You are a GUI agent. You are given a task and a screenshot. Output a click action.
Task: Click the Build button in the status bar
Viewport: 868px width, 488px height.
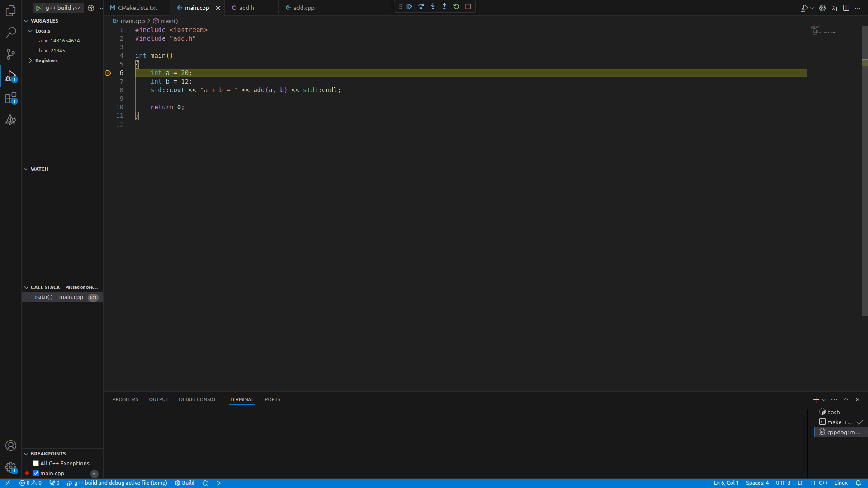(185, 483)
